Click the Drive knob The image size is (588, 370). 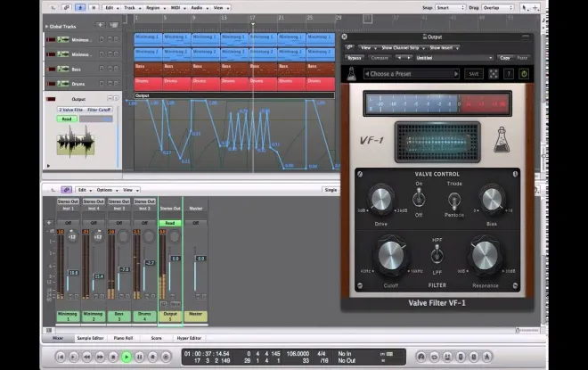pos(380,199)
